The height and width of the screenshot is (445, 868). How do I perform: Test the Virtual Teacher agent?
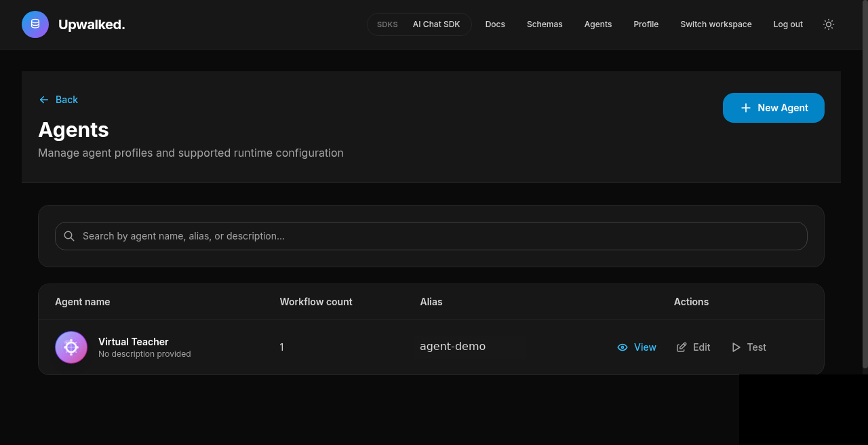click(x=749, y=347)
